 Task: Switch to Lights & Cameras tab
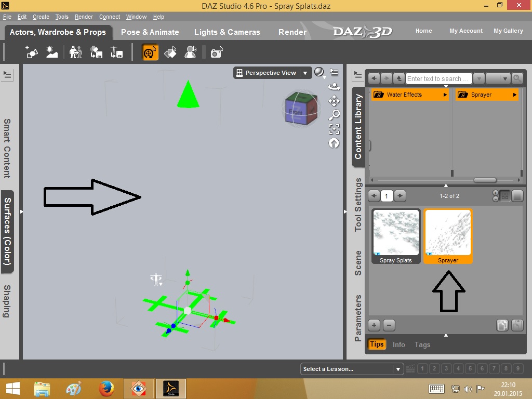(227, 32)
